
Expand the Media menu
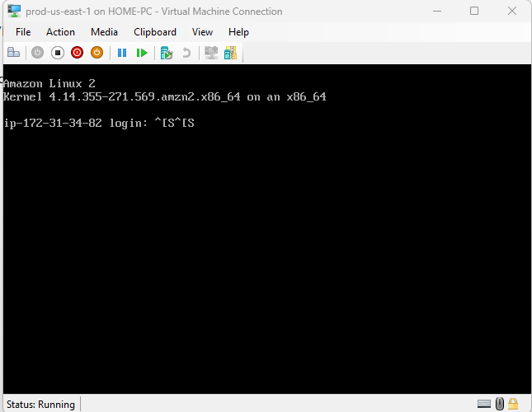[104, 32]
